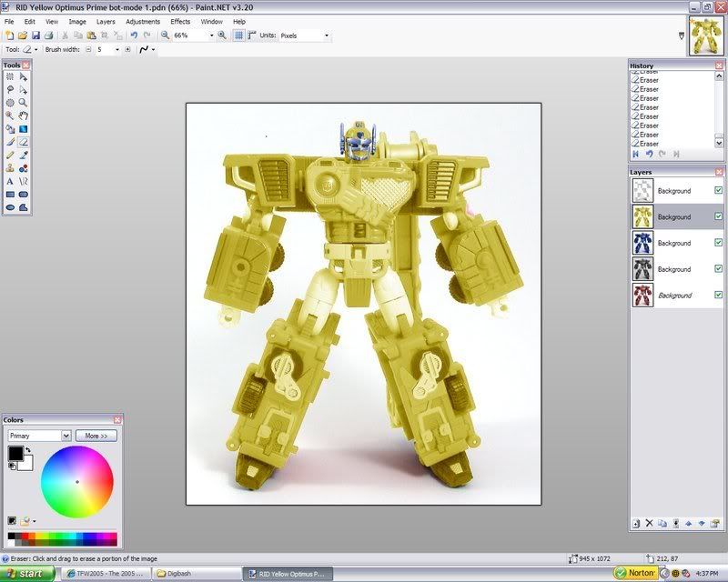728x582 pixels.
Task: Select the Move Selected Pixels tool
Action: 24,77
